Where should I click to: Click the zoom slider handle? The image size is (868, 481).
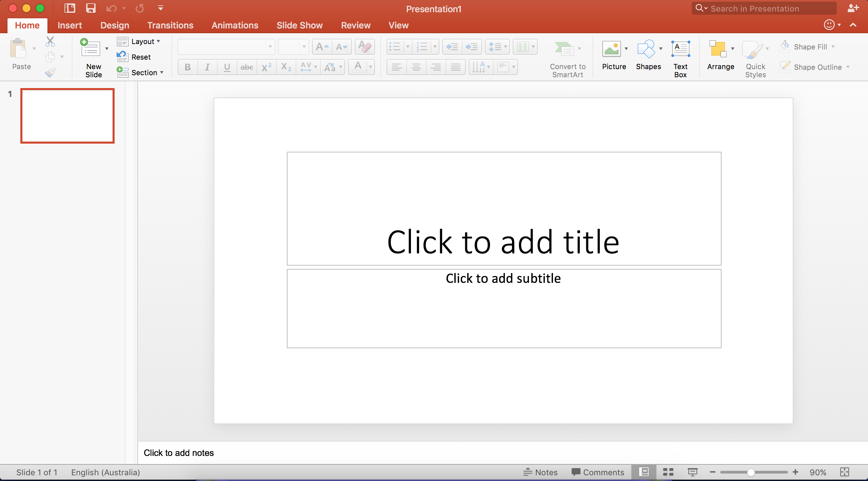pyautogui.click(x=751, y=472)
